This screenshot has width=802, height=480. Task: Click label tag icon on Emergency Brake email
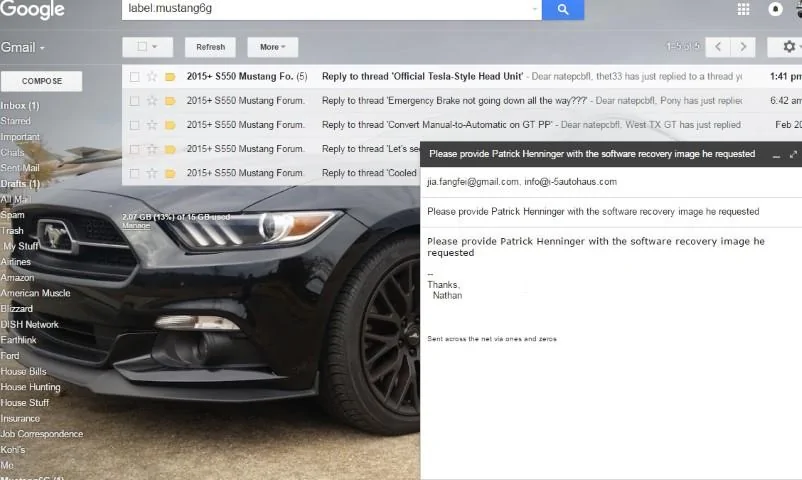click(170, 101)
